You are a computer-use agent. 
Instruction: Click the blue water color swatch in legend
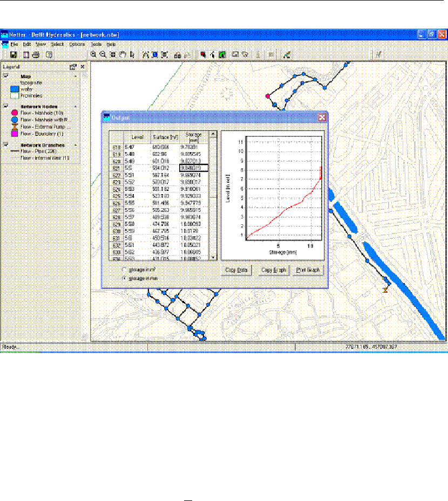coord(15,89)
